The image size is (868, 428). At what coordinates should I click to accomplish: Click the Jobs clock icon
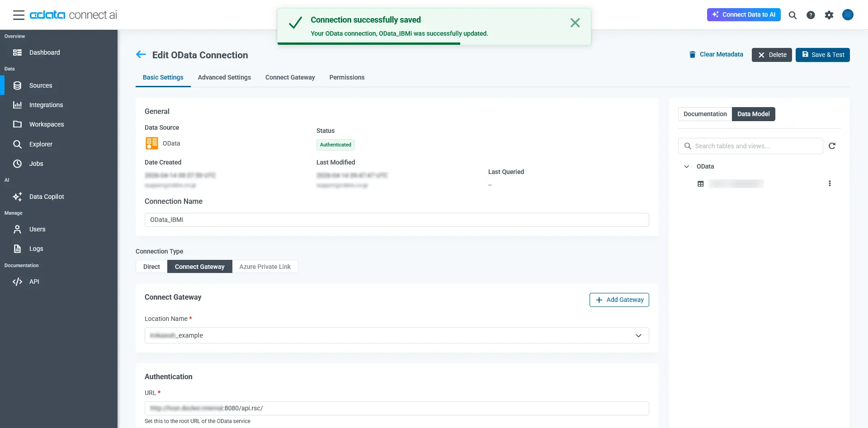coord(17,164)
